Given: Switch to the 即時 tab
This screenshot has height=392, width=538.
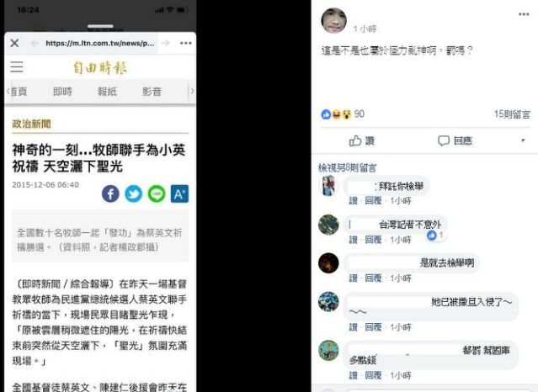Looking at the screenshot, I should coord(62,92).
